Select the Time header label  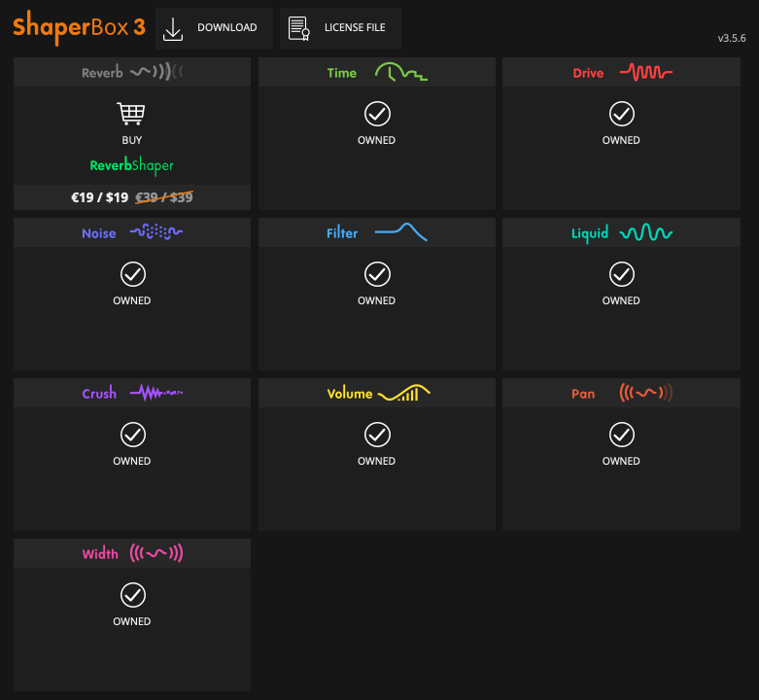[x=342, y=73]
